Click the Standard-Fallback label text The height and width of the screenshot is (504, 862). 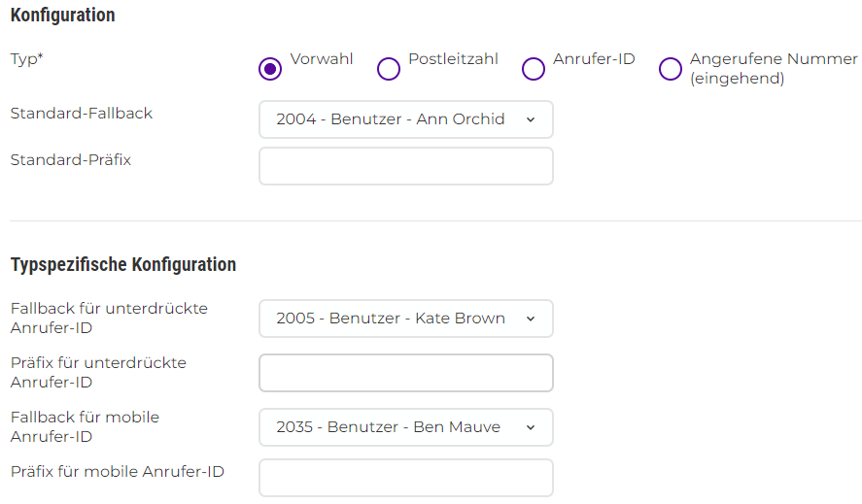coord(82,114)
